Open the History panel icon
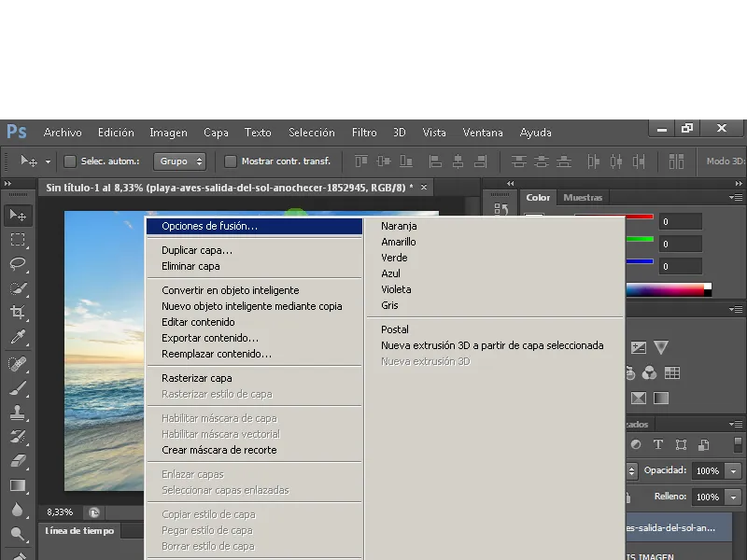This screenshot has height=560, width=747. 500,209
